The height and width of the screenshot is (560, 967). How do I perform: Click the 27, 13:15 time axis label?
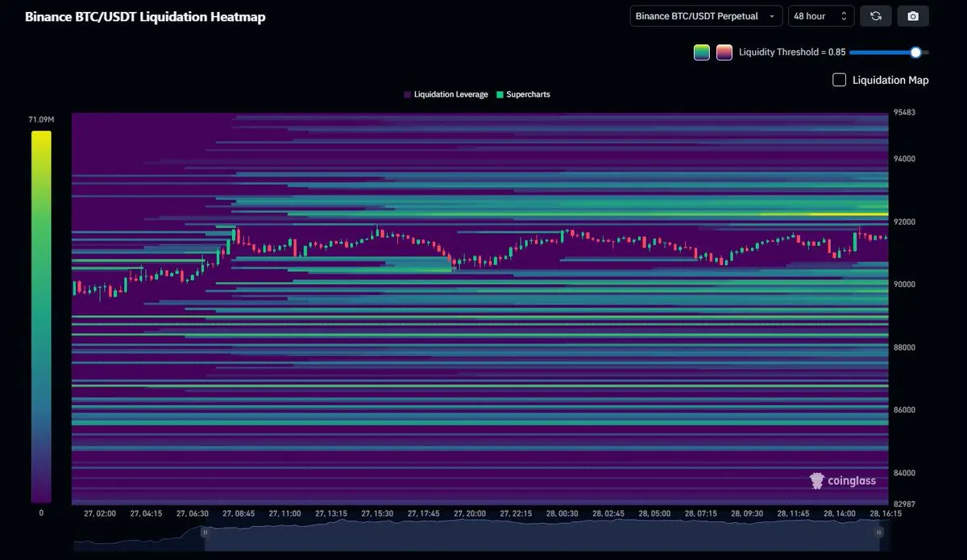click(331, 513)
